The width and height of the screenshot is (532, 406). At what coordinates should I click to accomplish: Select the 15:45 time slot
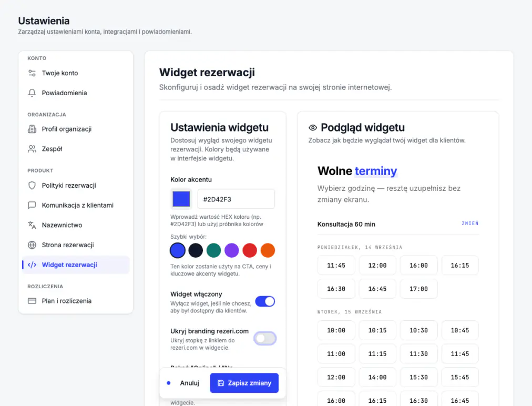click(460, 377)
